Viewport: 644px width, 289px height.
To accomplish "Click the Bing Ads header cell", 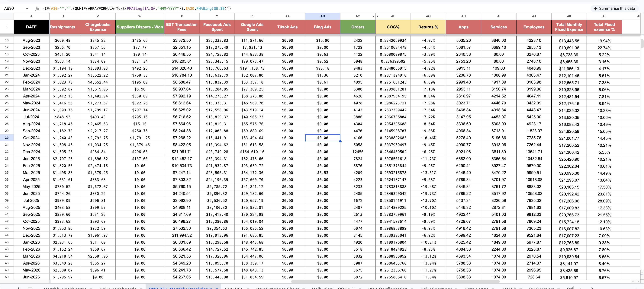I will pyautogui.click(x=323, y=27).
